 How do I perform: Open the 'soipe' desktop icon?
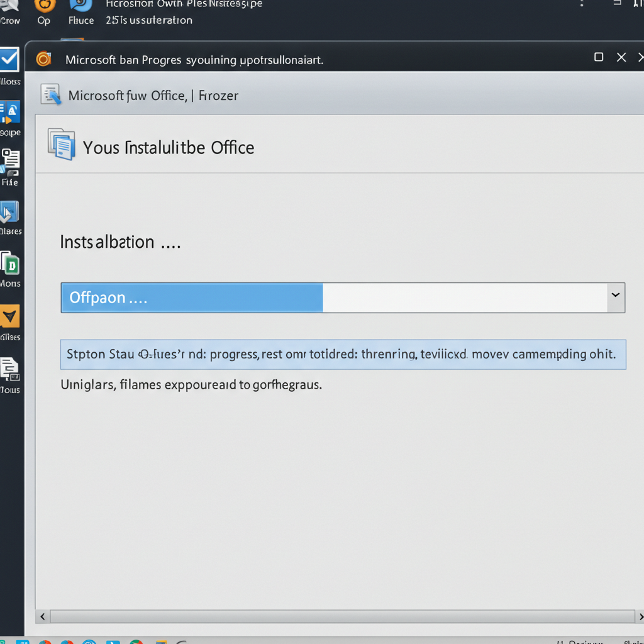tap(10, 113)
